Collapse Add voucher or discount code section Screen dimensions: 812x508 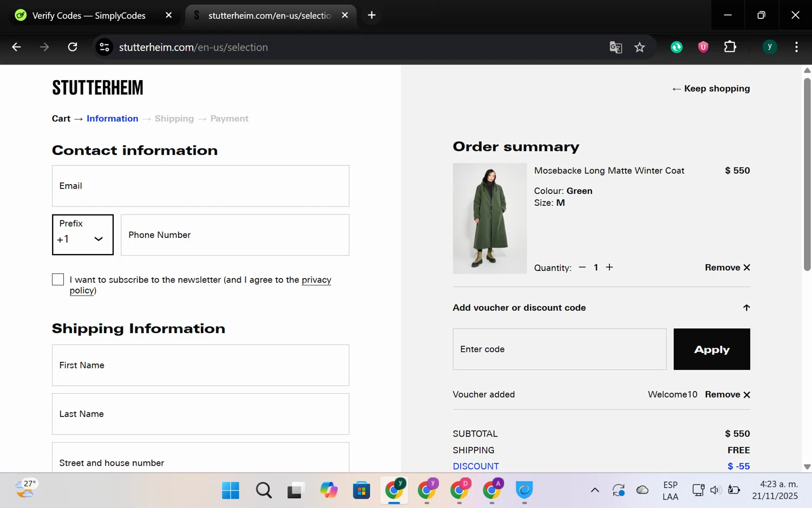point(601,308)
